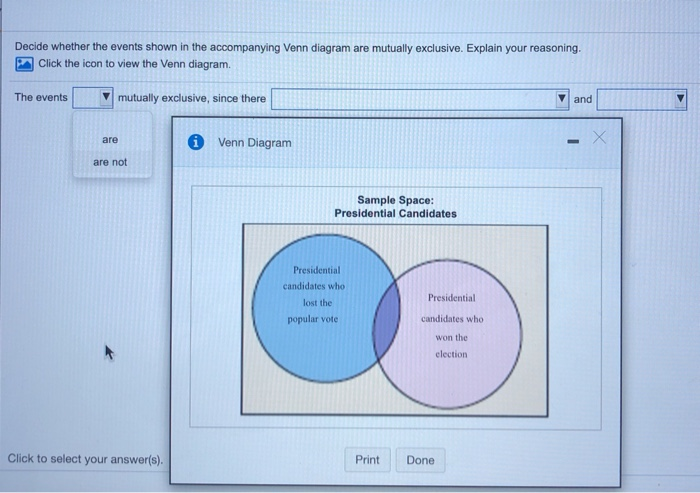Select the 'are not' option
The width and height of the screenshot is (700, 493).
[x=110, y=162]
